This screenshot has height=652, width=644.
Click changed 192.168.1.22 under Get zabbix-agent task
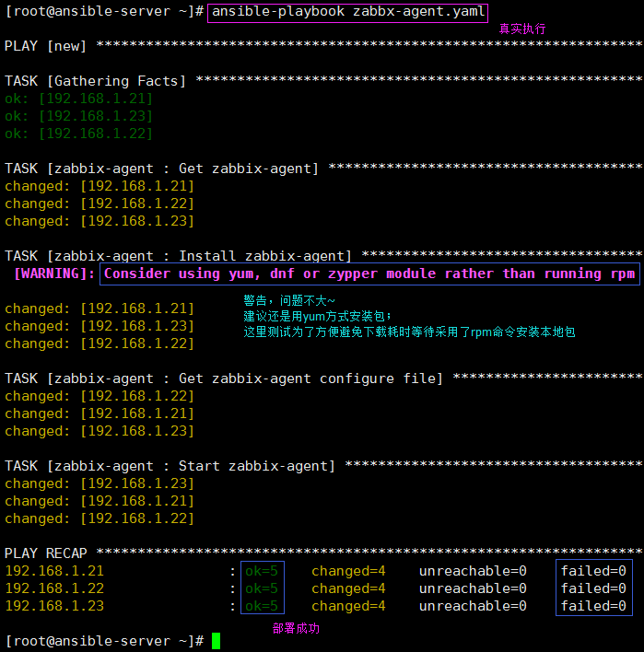point(100,204)
